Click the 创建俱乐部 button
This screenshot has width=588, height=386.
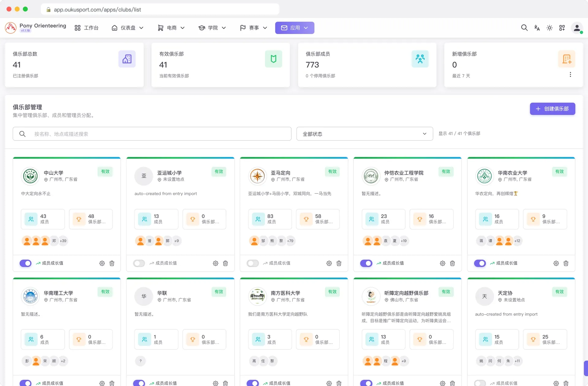(552, 109)
